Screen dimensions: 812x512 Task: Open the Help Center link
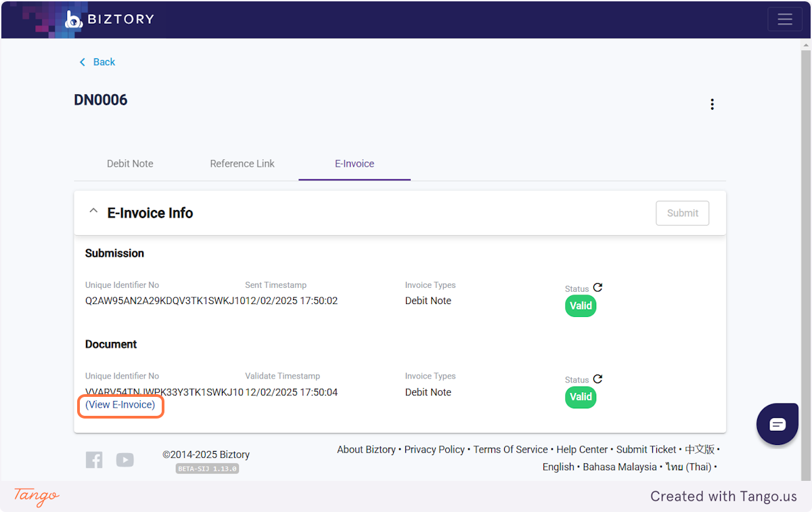tap(582, 450)
